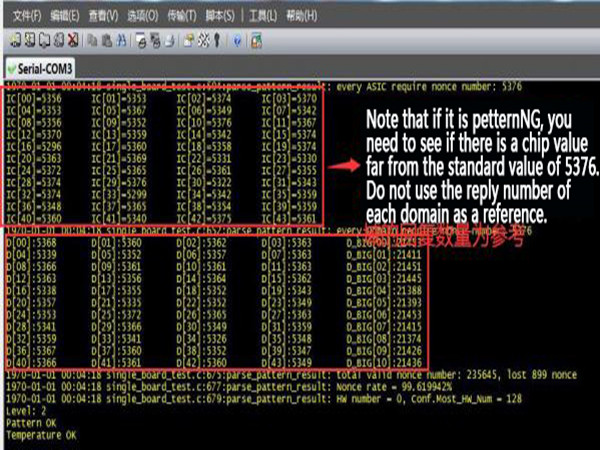Click the D_BIG[01]:21411 entry
Image resolution: width=600 pixels, height=450 pixels.
click(x=384, y=254)
